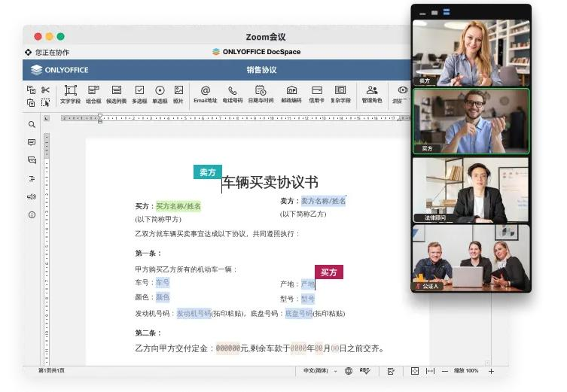Select the 公证人 group video tile
This screenshot has width=567, height=392.
click(x=471, y=258)
